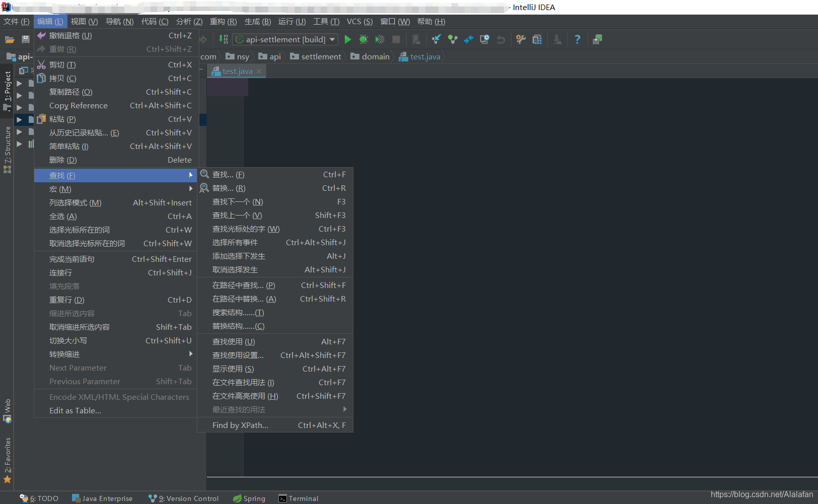
Task: Choose 在路径中查找... (P) entry
Action: tap(275, 285)
